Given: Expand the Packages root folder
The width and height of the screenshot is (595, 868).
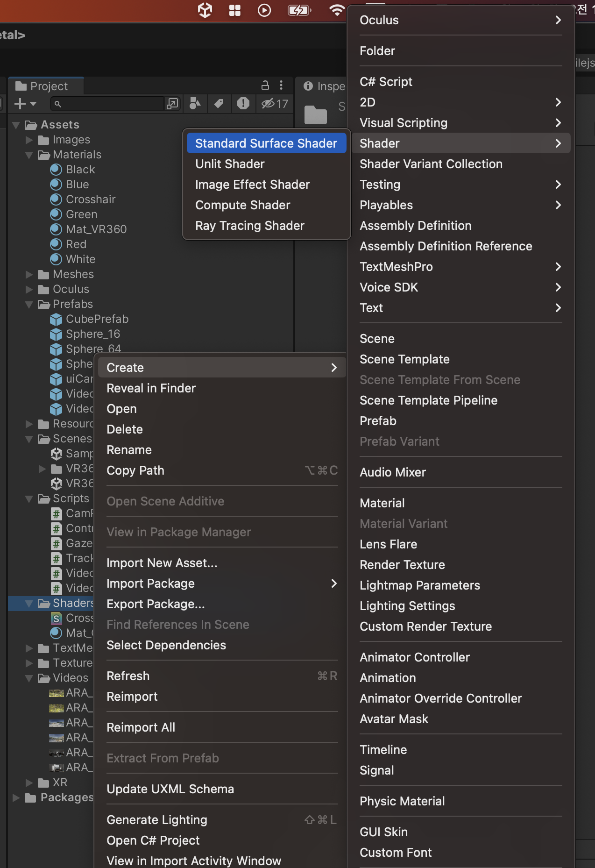Looking at the screenshot, I should pos(16,797).
